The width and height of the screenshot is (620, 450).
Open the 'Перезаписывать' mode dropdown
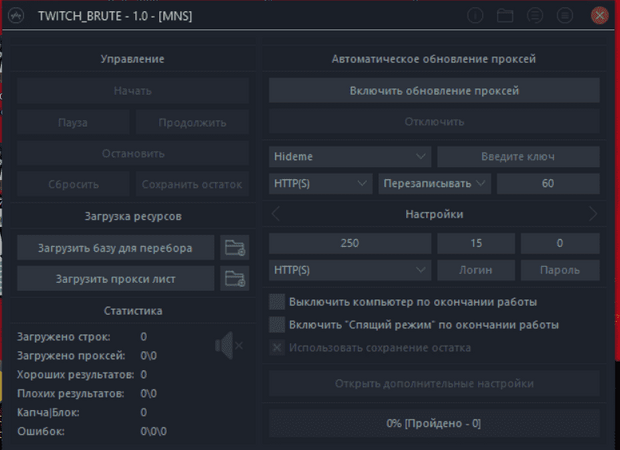[435, 183]
